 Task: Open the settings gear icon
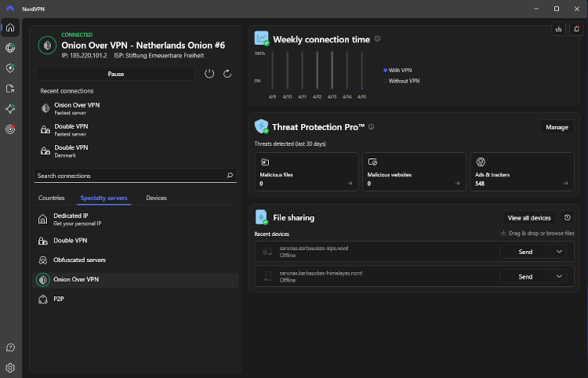(10, 368)
